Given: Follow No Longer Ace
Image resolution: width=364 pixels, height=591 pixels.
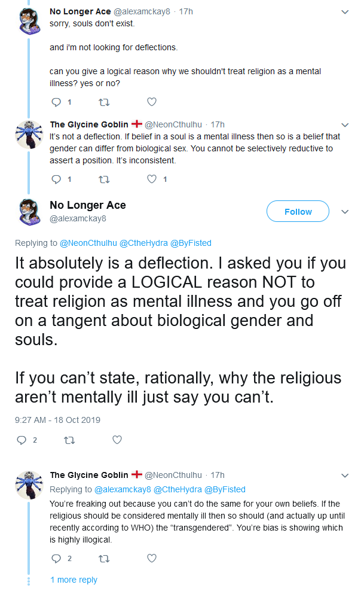Looking at the screenshot, I should [298, 211].
